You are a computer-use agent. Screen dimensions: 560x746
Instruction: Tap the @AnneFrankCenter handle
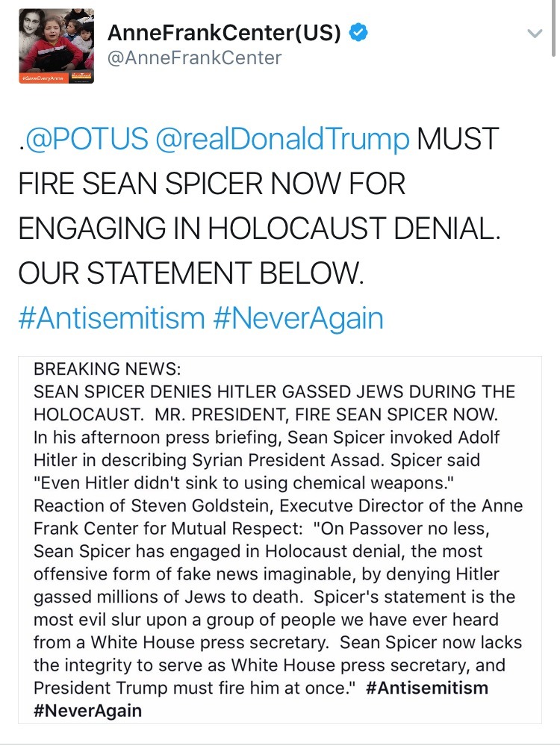pos(195,57)
